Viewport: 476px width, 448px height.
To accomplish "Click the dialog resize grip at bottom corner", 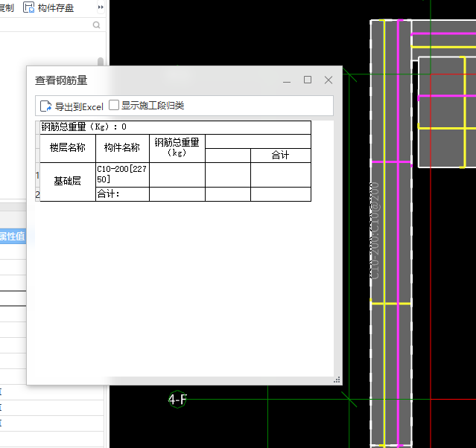I will [337, 380].
